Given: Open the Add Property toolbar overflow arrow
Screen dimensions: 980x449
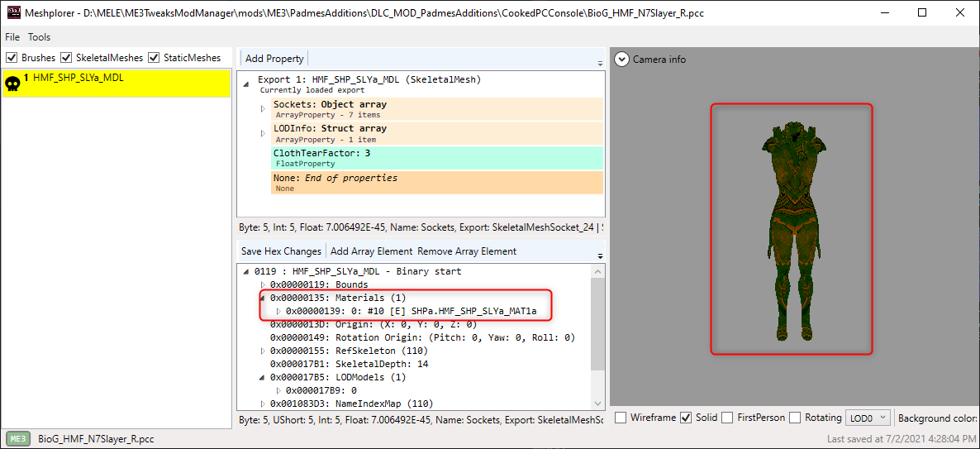Looking at the screenshot, I should 599,64.
